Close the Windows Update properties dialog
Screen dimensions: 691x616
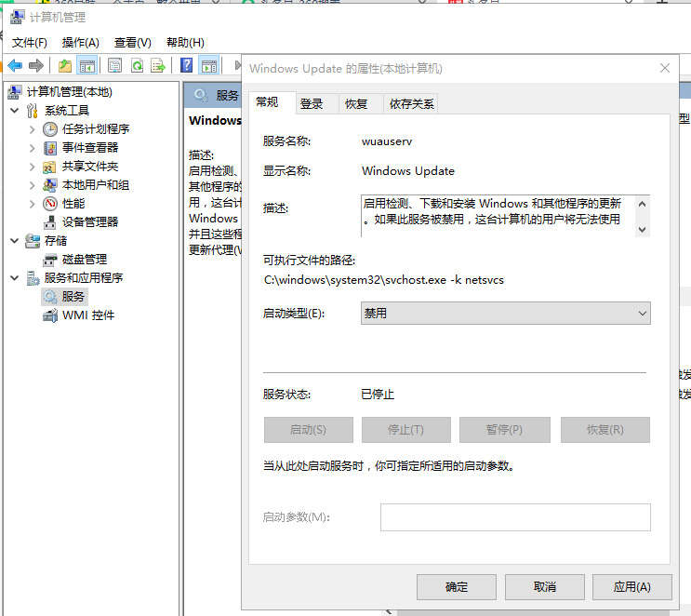(665, 68)
